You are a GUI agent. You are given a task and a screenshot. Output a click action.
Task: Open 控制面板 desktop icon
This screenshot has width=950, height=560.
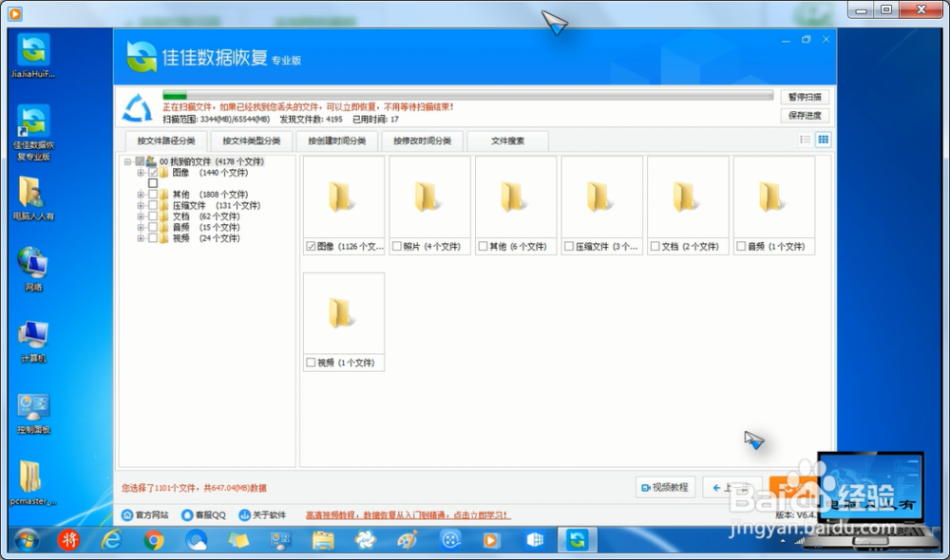[33, 414]
